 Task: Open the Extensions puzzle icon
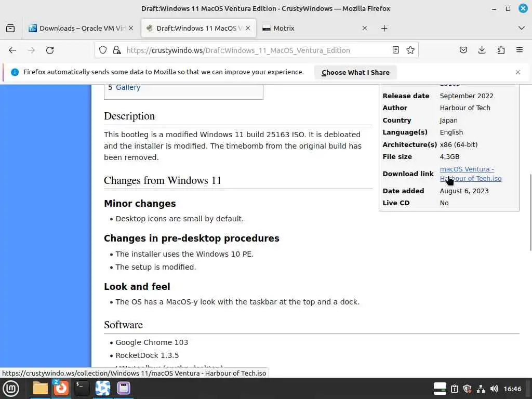[x=501, y=50]
